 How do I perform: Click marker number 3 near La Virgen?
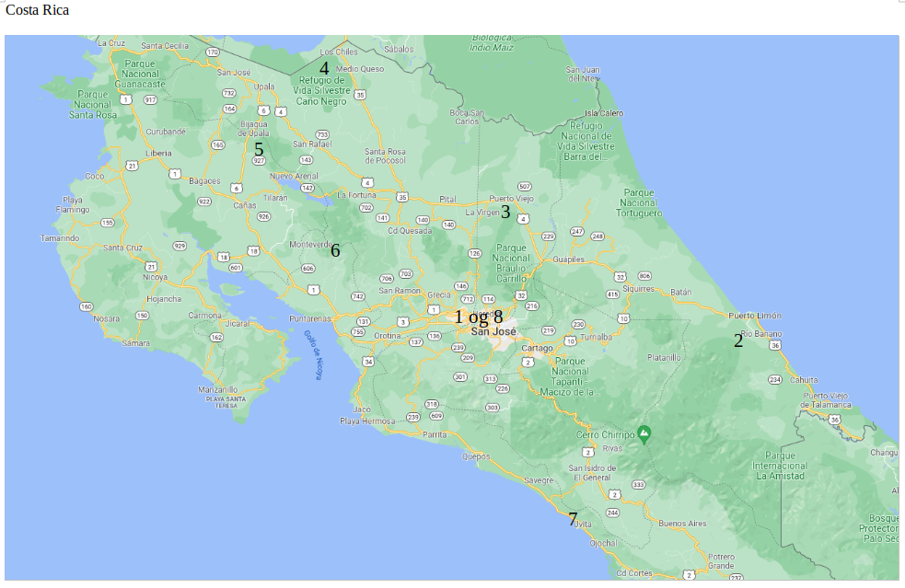pos(505,212)
